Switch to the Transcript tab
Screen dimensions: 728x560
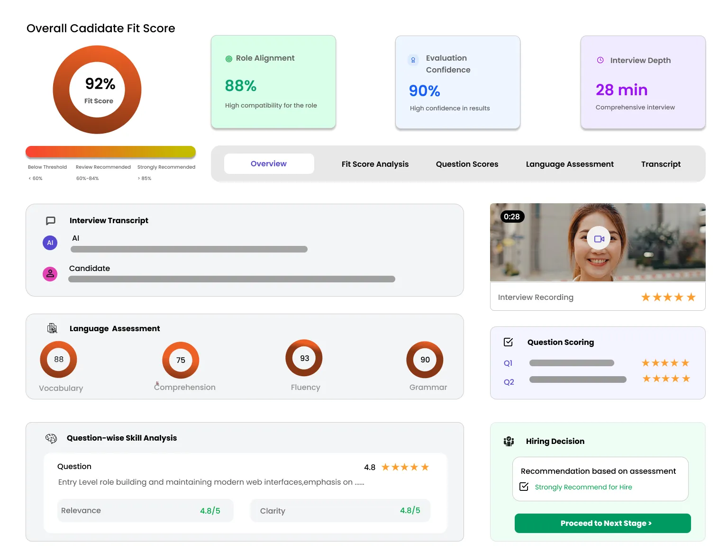click(x=661, y=164)
